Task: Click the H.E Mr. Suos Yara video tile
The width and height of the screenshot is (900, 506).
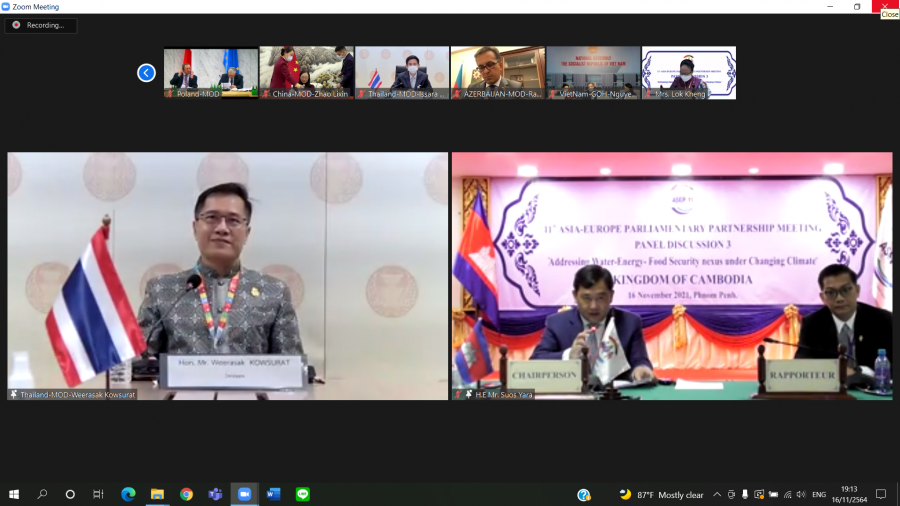Action: [x=672, y=276]
